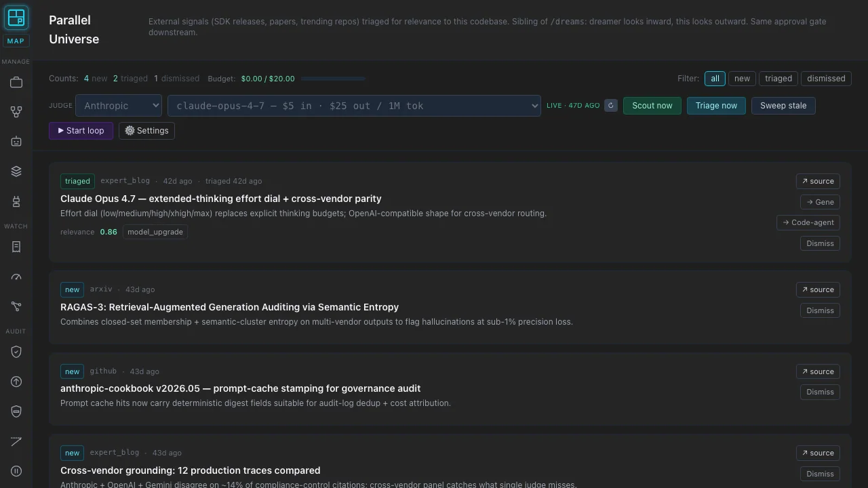
Task: Click the 'Claude Opus 4.7' card title
Action: pos(220,199)
